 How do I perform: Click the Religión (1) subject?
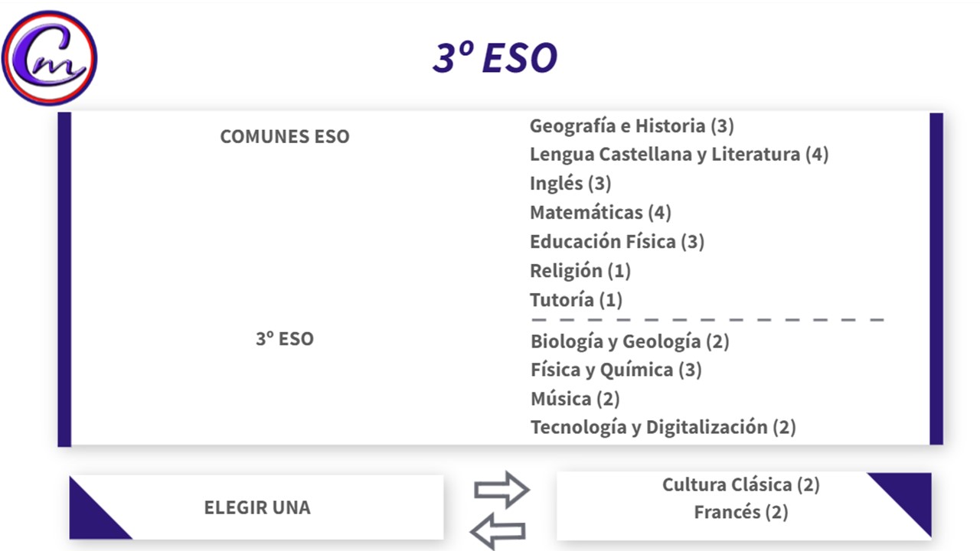(x=580, y=271)
